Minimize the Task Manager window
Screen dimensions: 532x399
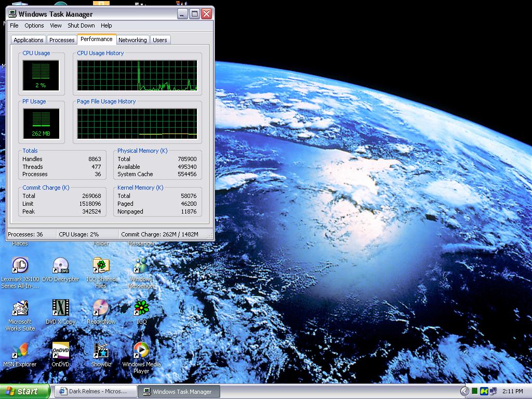pyautogui.click(x=182, y=14)
